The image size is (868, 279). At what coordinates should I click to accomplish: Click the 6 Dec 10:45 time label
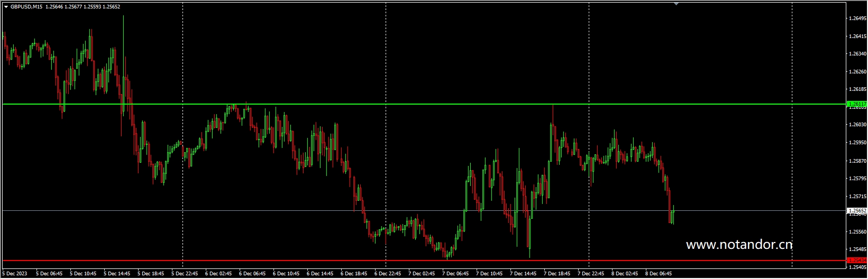click(286, 274)
